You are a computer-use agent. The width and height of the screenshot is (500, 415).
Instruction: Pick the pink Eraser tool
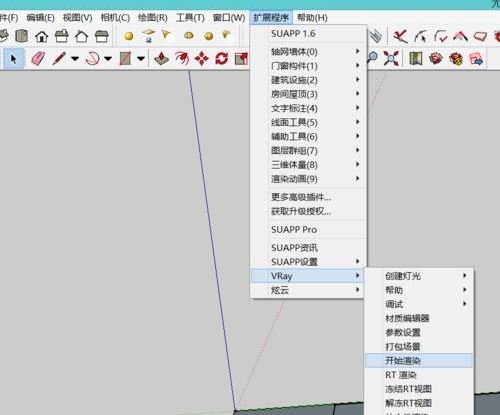(38, 59)
